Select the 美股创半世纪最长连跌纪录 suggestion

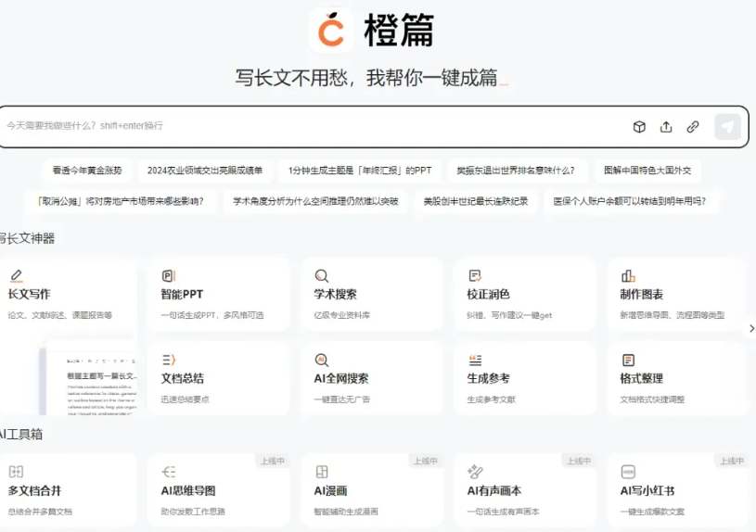coord(476,201)
